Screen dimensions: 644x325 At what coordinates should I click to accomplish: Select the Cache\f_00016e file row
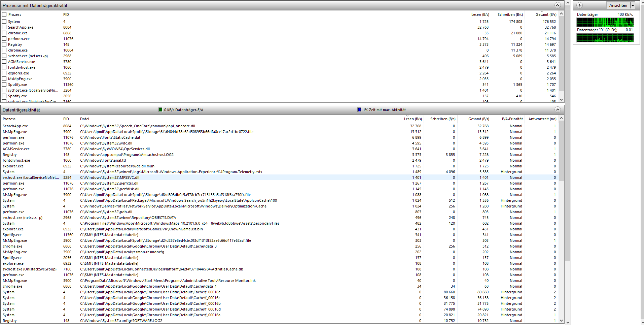point(279,292)
